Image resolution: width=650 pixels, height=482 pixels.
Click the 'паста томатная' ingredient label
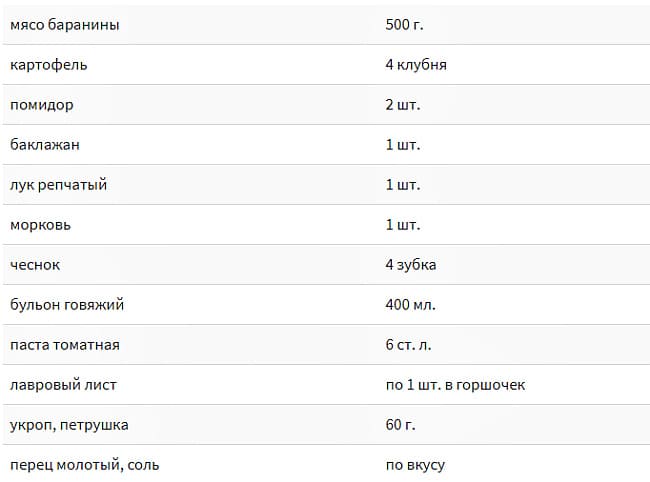coord(65,345)
